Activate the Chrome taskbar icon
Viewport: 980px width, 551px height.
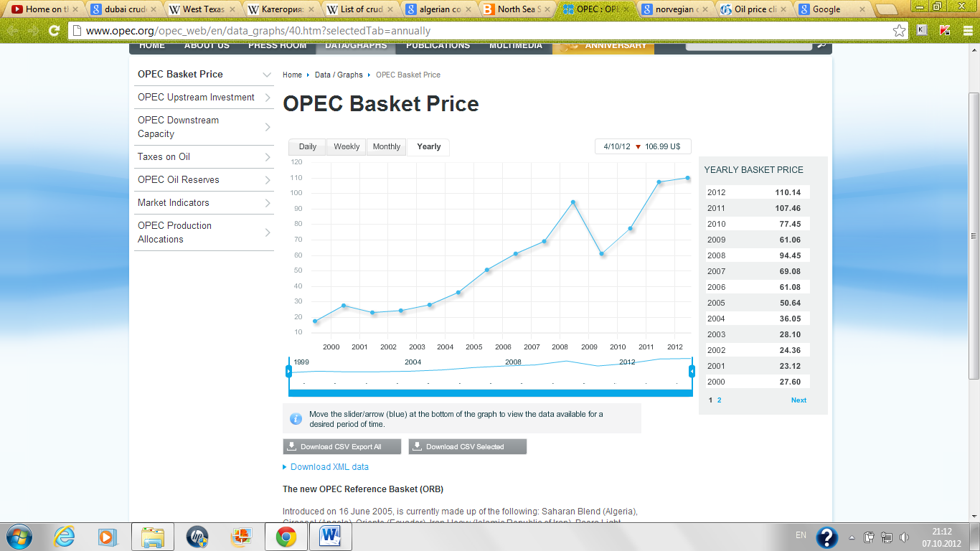(x=286, y=536)
